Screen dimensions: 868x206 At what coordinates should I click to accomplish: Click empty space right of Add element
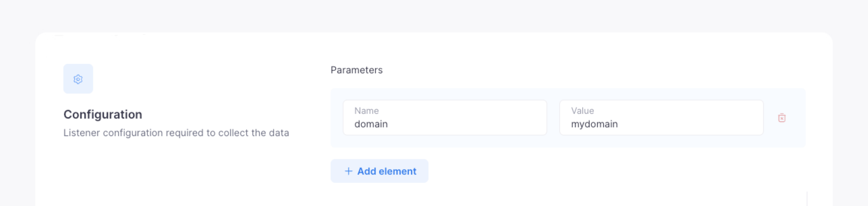[573, 171]
